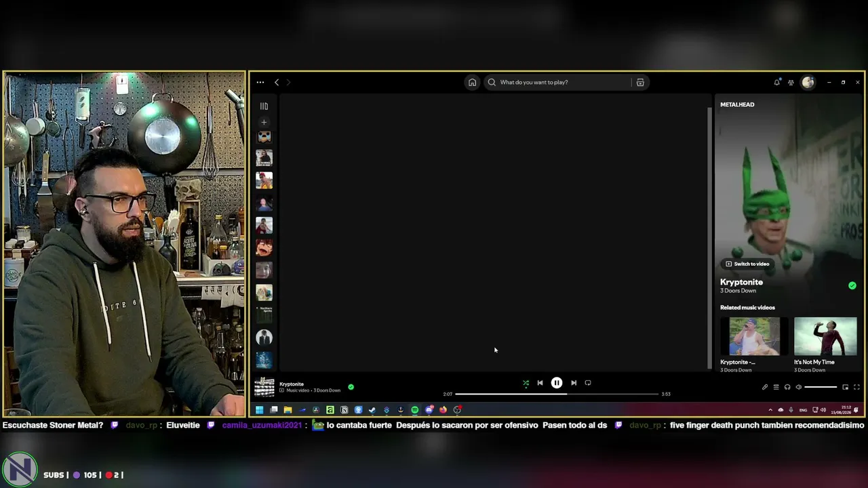Open the Spotify three-dot menu
The image size is (868, 488).
point(260,82)
